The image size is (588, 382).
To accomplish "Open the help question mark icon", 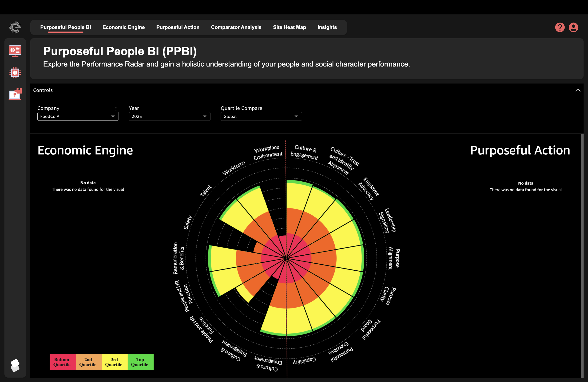I will (560, 27).
